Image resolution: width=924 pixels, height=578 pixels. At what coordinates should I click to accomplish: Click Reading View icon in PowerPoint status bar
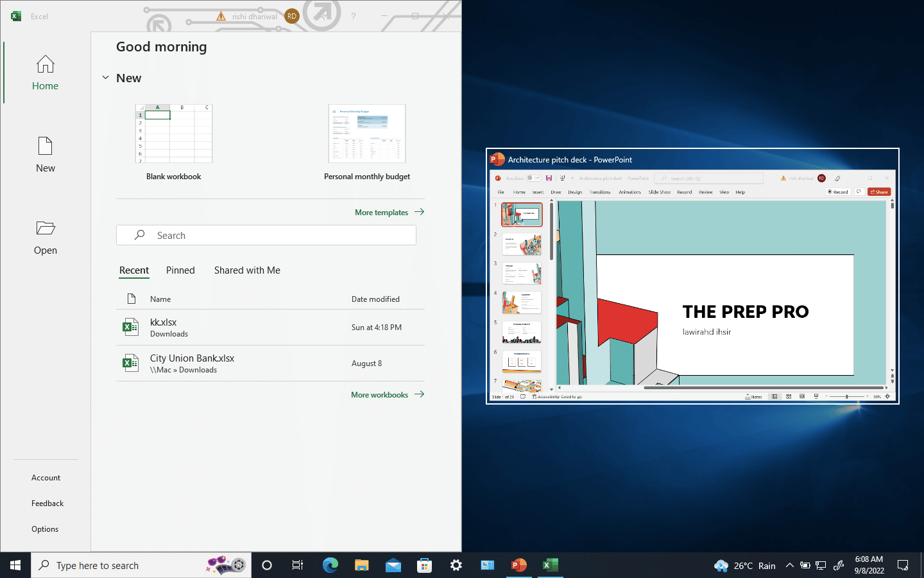tap(802, 396)
